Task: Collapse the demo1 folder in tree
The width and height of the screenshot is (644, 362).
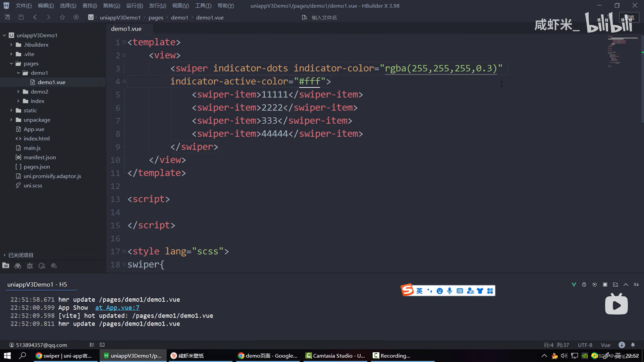Action: tap(18, 73)
